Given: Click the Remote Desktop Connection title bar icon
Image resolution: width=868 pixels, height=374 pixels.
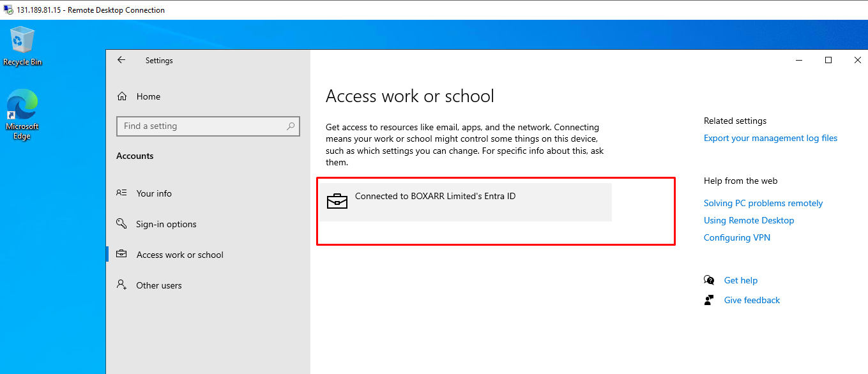Looking at the screenshot, I should pyautogui.click(x=8, y=10).
